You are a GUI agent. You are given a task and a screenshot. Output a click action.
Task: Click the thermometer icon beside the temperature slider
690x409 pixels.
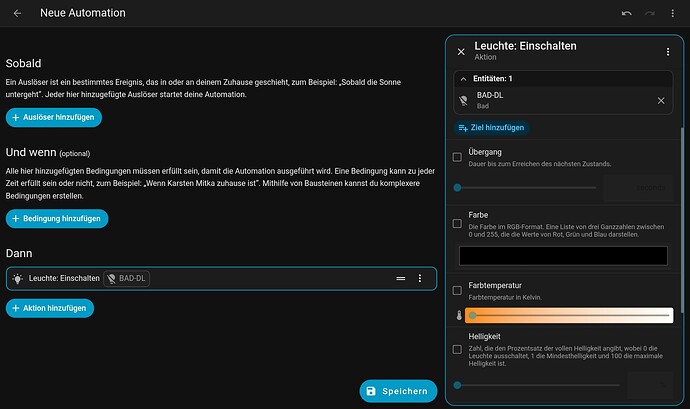459,315
